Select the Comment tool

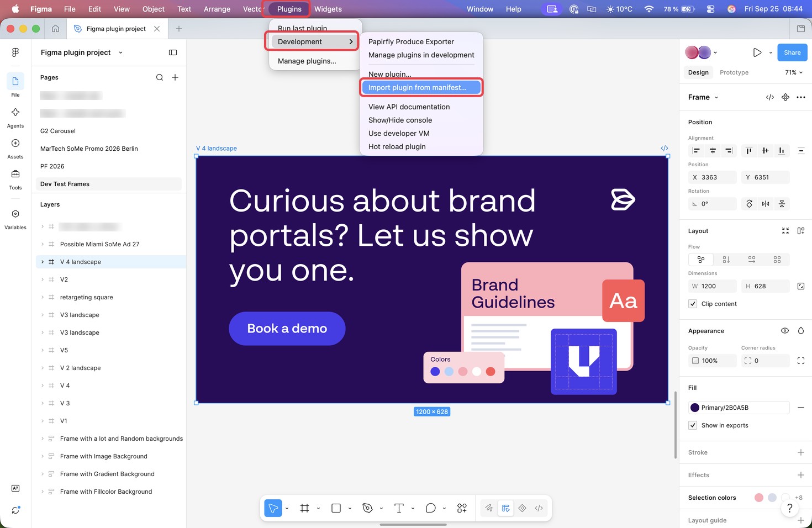coord(430,508)
